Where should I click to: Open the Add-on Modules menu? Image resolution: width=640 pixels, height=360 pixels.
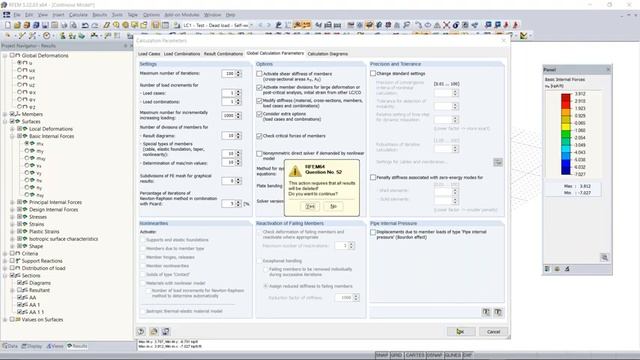[x=182, y=15]
